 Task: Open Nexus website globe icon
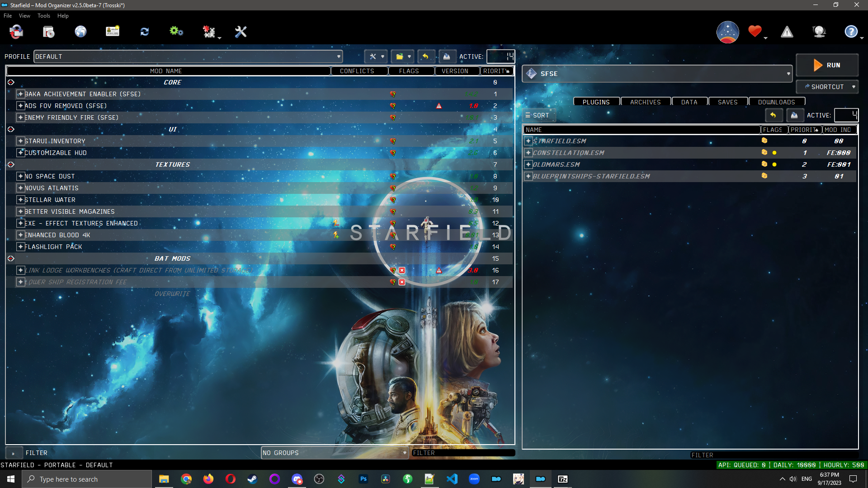pos(80,32)
